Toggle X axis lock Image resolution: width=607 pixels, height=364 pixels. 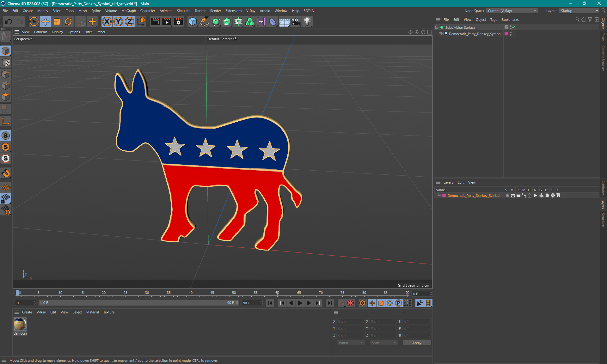pos(107,21)
